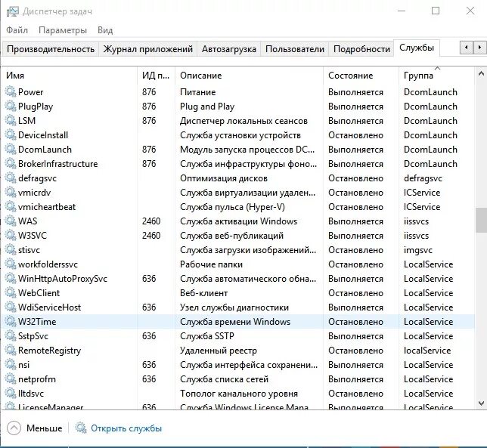Image resolution: width=487 pixels, height=448 pixels.
Task: Select BrokerInfrastructure service icon
Action: (11, 164)
